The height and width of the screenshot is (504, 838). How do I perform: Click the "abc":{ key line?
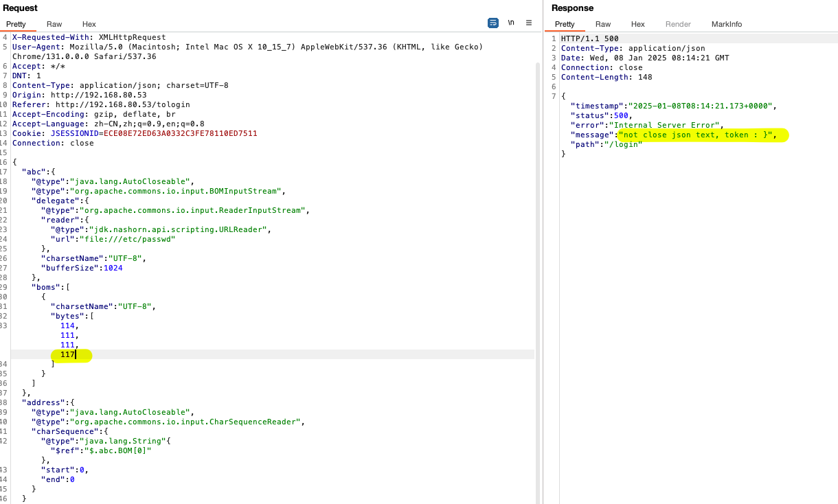click(x=38, y=172)
